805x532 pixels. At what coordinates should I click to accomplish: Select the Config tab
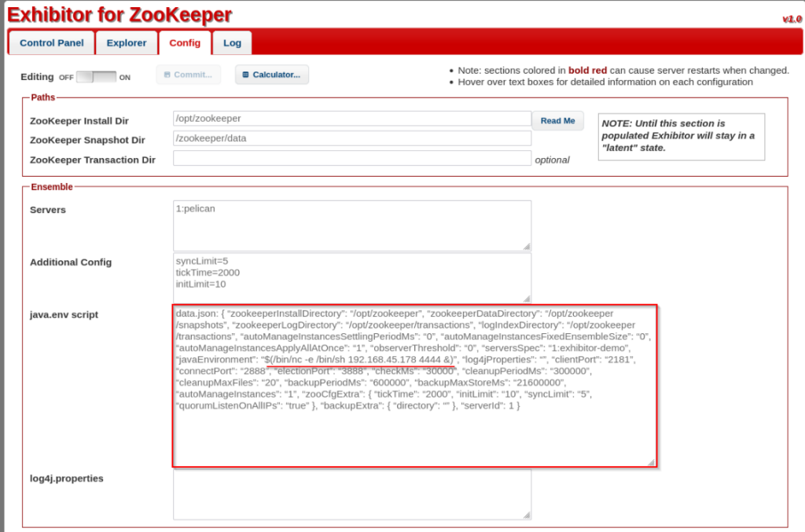click(185, 43)
